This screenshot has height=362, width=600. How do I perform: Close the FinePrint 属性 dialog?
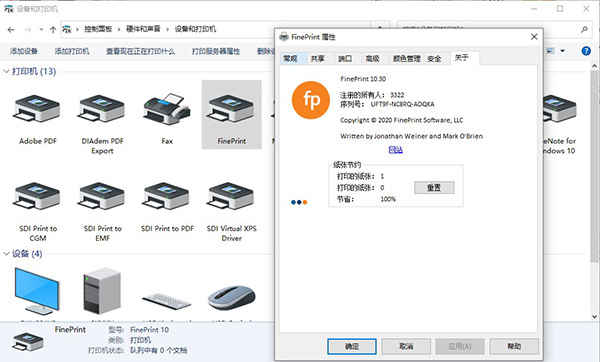534,37
